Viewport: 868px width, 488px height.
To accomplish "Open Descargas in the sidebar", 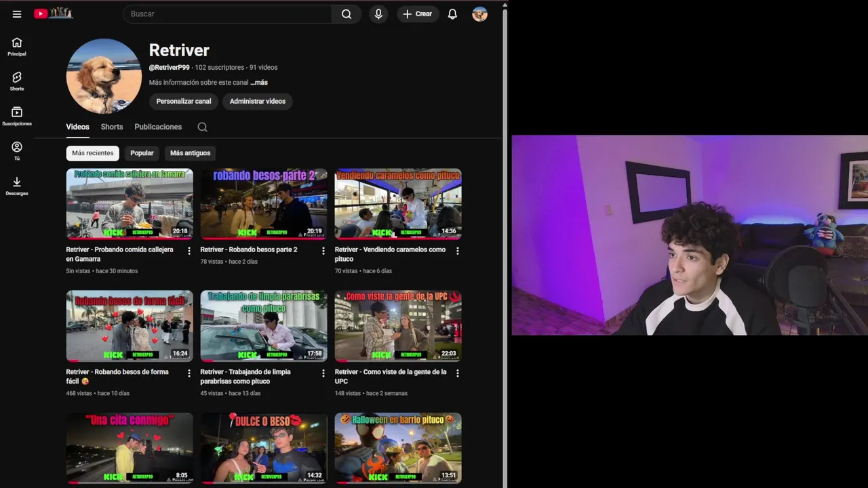I will click(17, 186).
